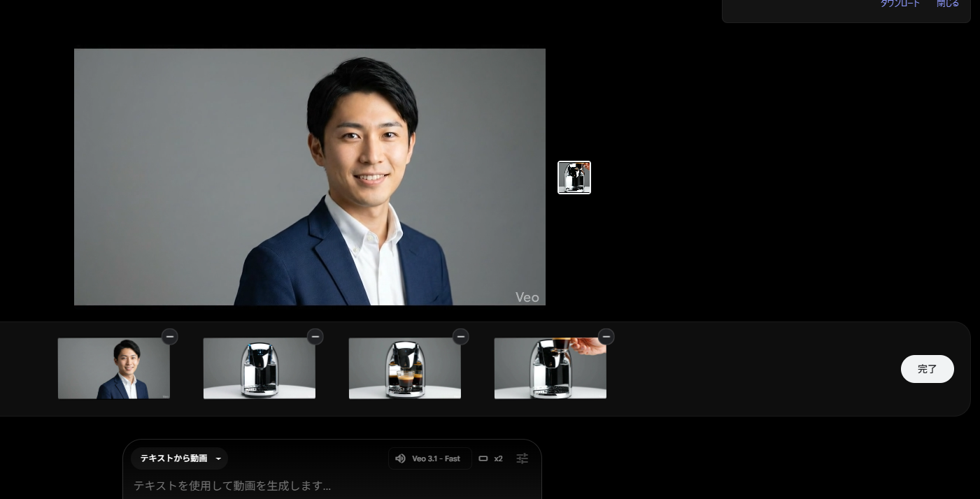
Task: Select the Veo 3.1 - Fast model
Action: point(436,458)
